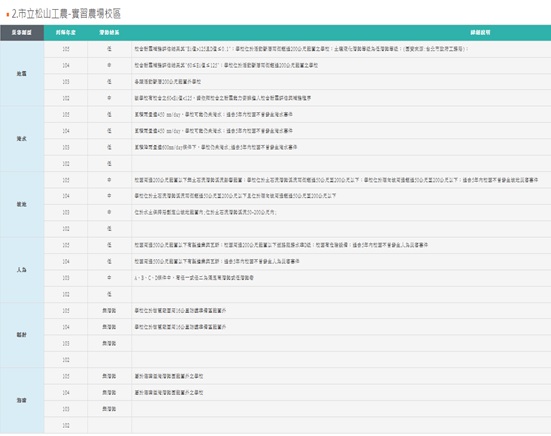Image resolution: width=551 pixels, height=436 pixels.
Task: Select the 人為 category cell
Action: pyautogui.click(x=22, y=270)
